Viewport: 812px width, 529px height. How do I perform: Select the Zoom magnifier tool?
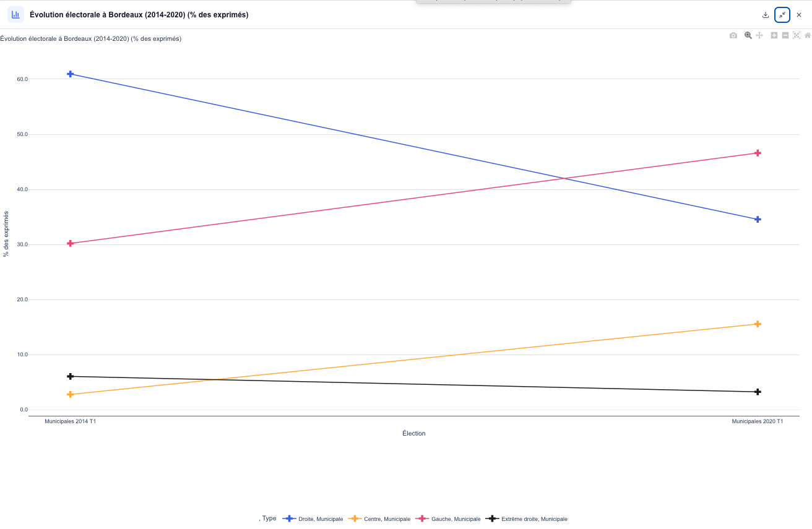coord(748,36)
